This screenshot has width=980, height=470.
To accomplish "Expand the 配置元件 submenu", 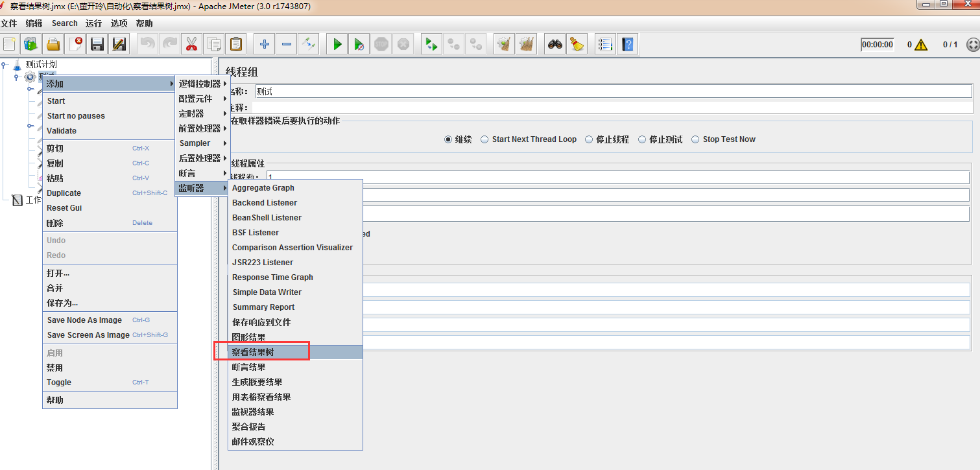I will click(203, 99).
